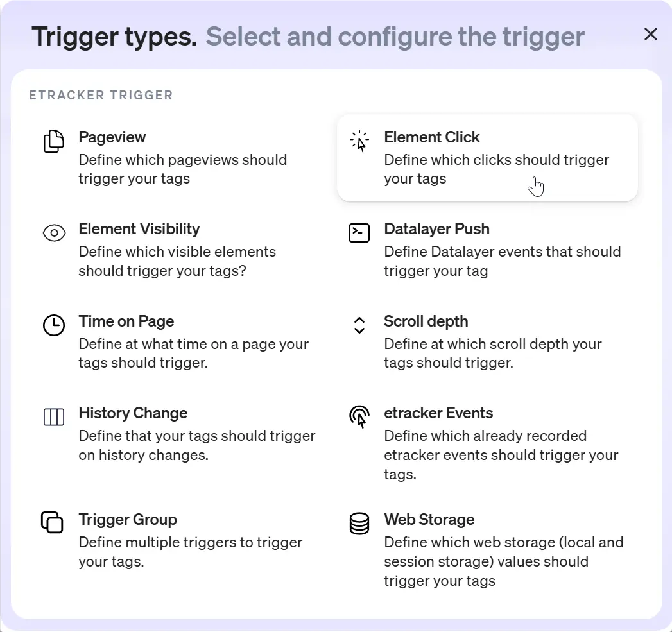Image resolution: width=672 pixels, height=632 pixels.
Task: Select the Time on Page clock icon
Action: (53, 325)
